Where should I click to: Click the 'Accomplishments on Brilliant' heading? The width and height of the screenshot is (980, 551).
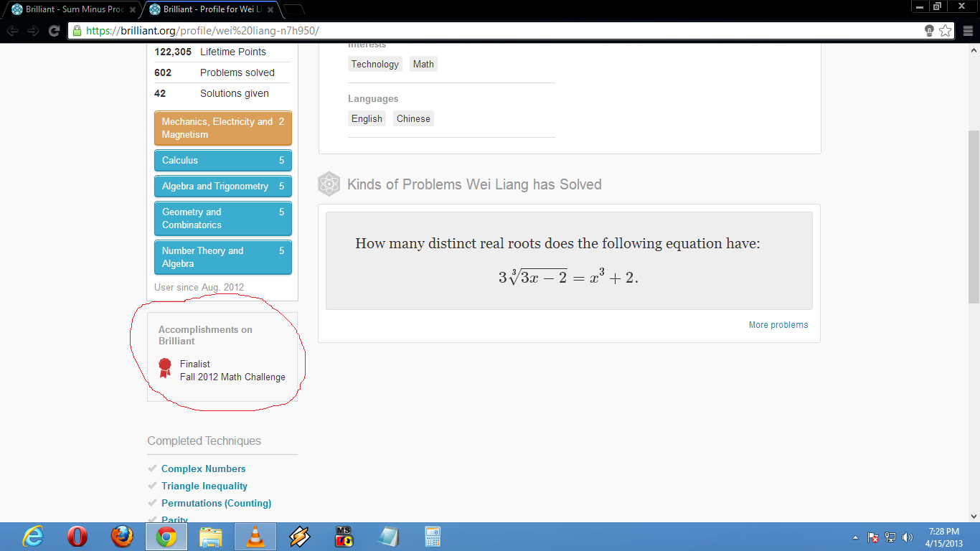[205, 335]
